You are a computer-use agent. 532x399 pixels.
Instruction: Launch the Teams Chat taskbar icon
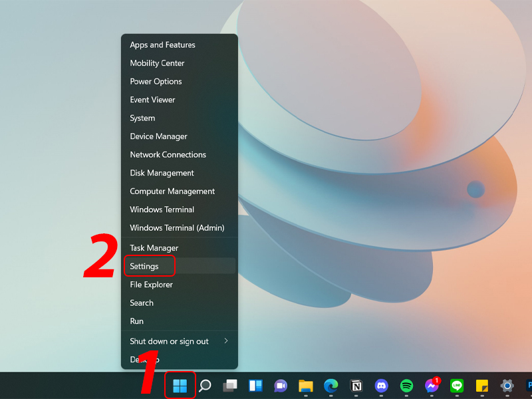[x=281, y=386]
